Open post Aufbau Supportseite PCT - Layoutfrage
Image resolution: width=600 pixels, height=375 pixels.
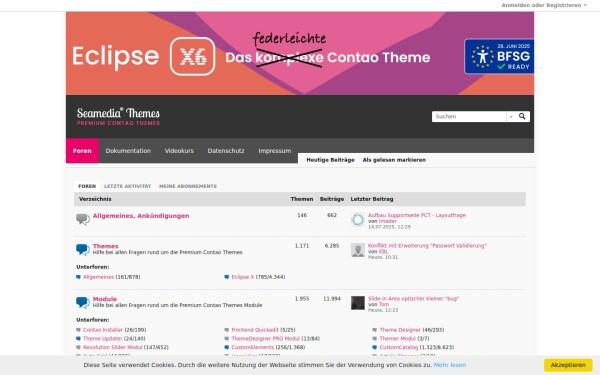417,215
